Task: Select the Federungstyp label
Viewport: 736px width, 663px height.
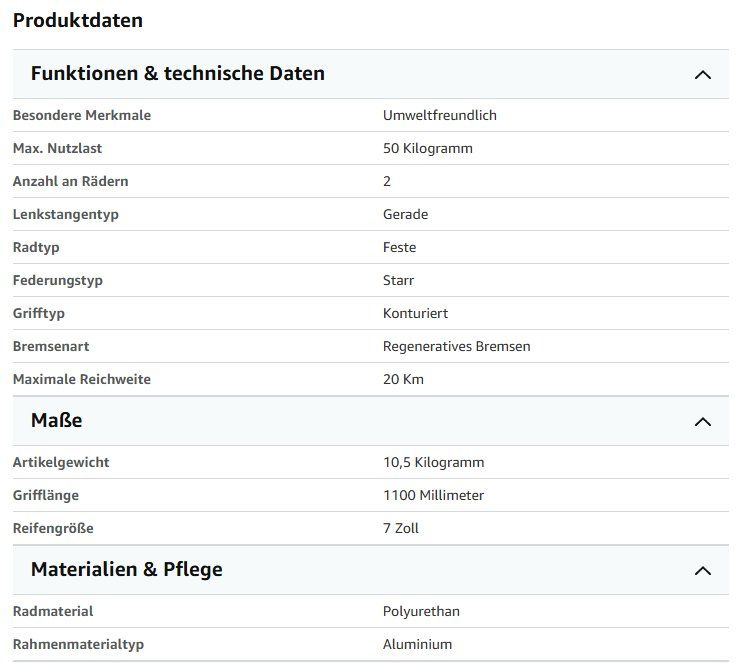Action: [x=58, y=280]
